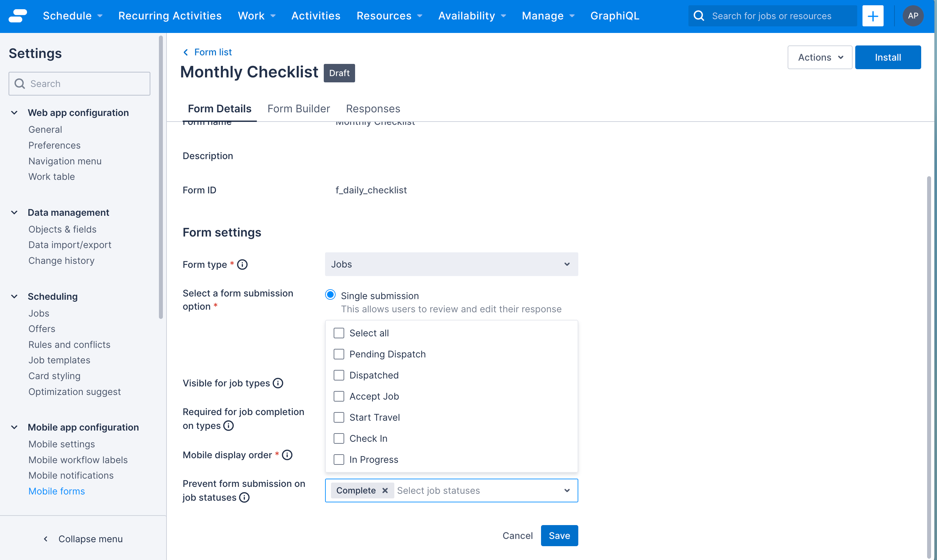This screenshot has height=560, width=937.
Task: Open GraphiQL from the top nav
Action: [x=615, y=16]
